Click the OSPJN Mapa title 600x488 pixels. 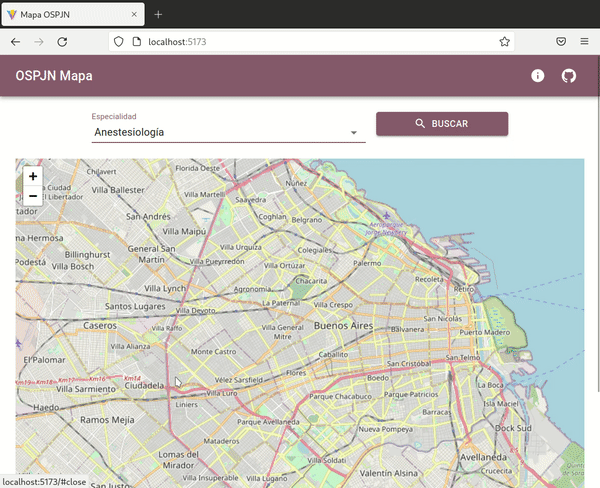(54, 76)
